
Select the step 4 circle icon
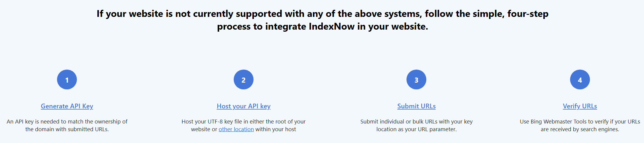pyautogui.click(x=580, y=80)
